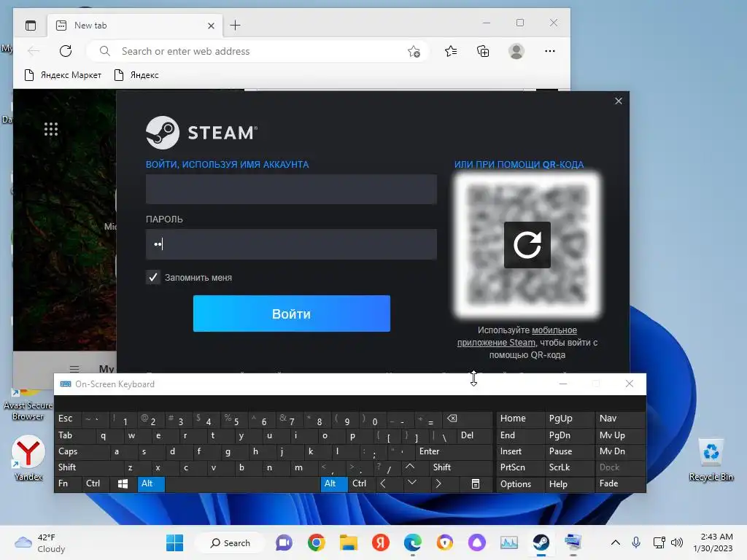Click the up arrow key on keyboard
Image resolution: width=747 pixels, height=560 pixels.
point(415,467)
